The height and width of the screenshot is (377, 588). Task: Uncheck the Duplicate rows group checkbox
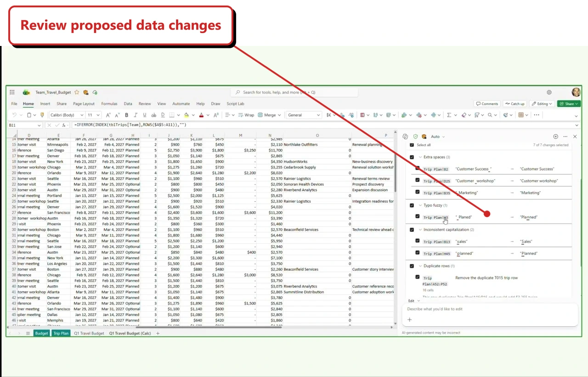(412, 266)
